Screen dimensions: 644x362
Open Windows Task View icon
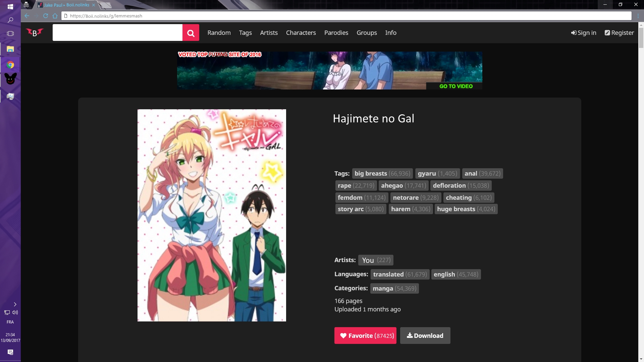click(x=10, y=34)
